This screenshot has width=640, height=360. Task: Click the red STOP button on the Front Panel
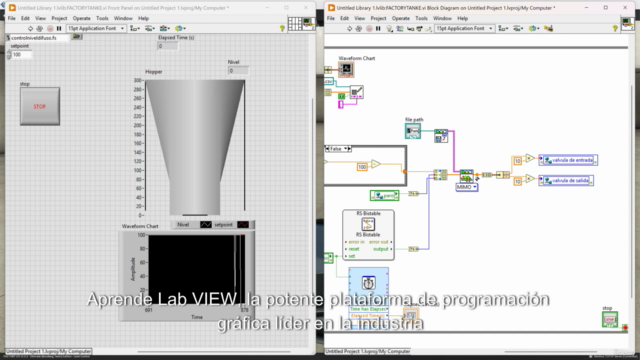tap(40, 107)
